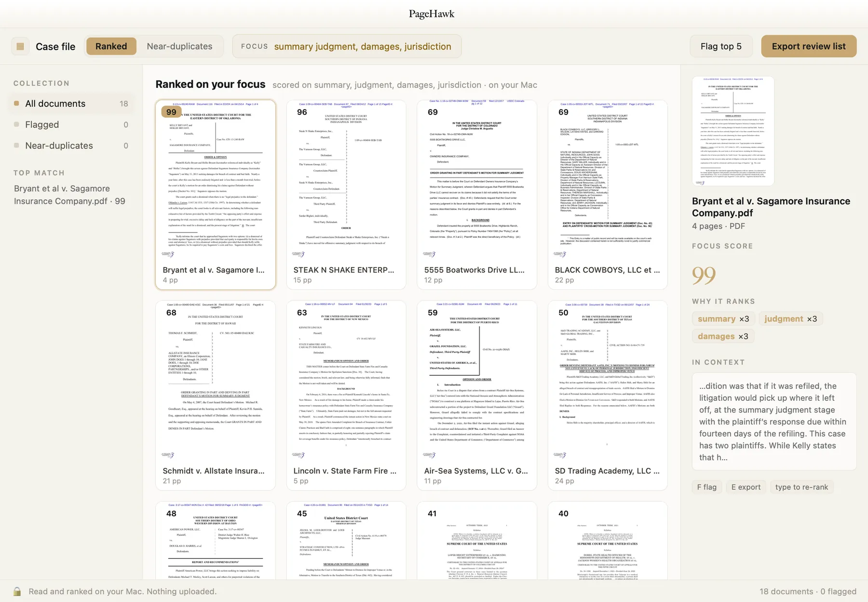The image size is (868, 602).
Task: Select the Ranked tab
Action: (111, 46)
